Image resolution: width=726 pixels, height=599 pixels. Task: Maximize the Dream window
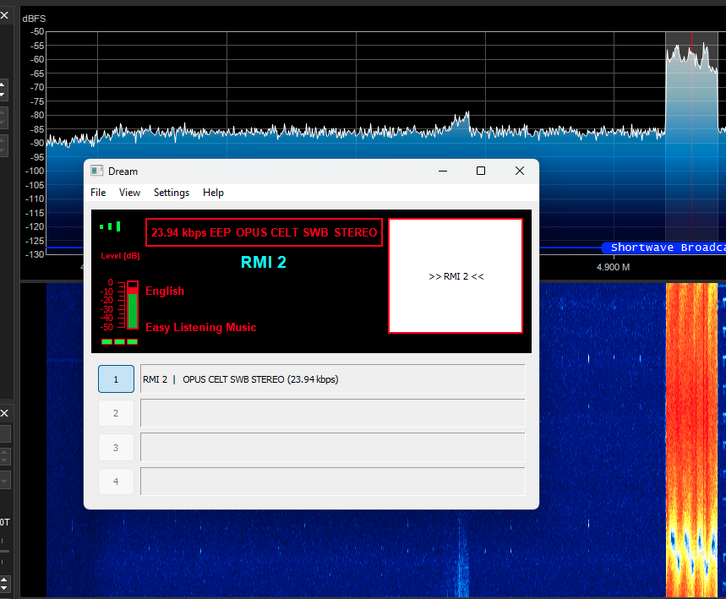click(481, 171)
